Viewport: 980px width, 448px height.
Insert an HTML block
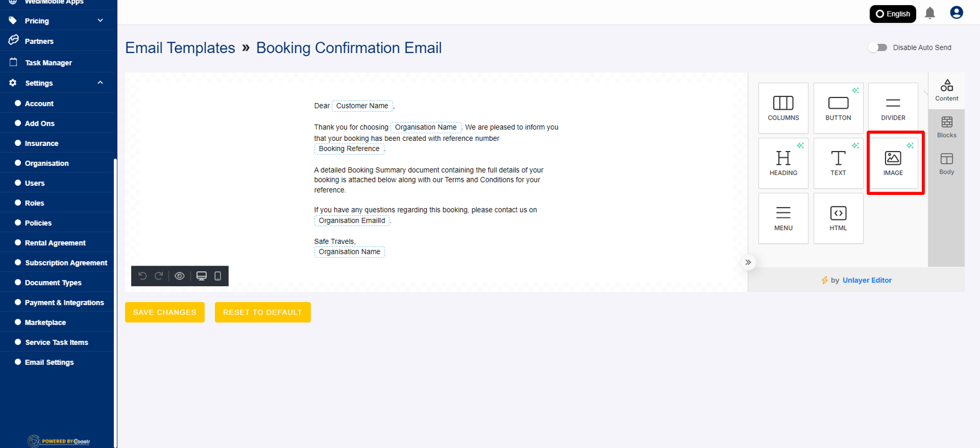point(838,218)
